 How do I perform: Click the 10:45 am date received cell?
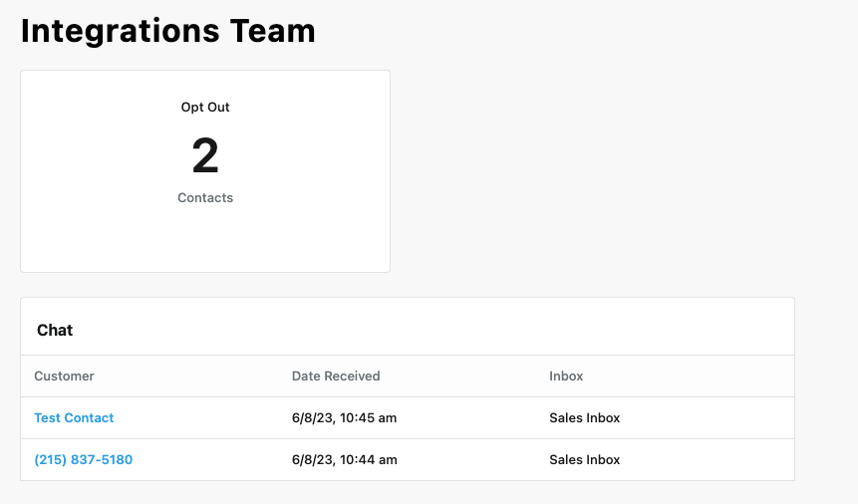coord(344,418)
